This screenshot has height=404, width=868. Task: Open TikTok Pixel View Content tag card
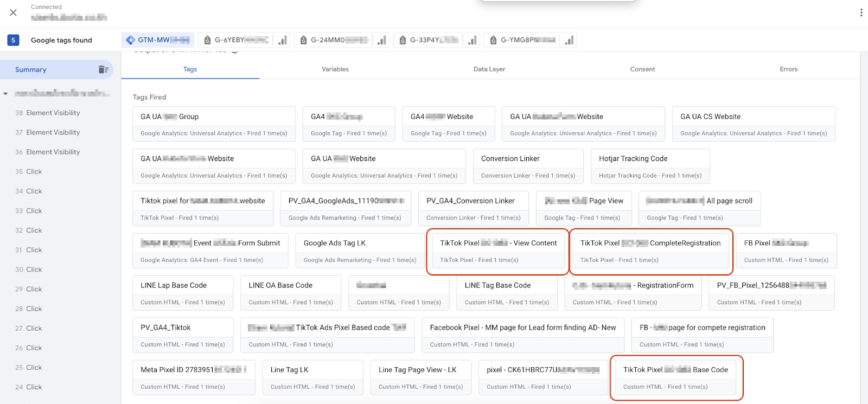point(498,251)
